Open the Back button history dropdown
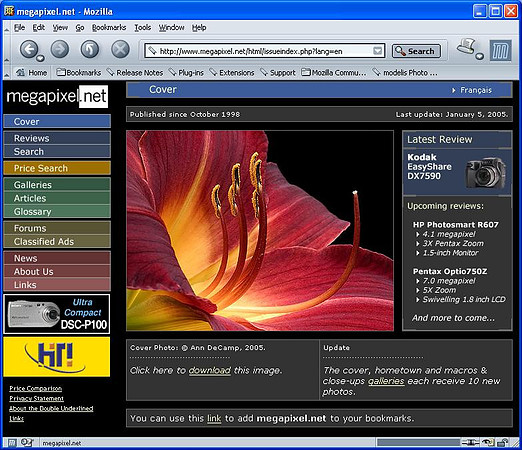 tap(40, 58)
